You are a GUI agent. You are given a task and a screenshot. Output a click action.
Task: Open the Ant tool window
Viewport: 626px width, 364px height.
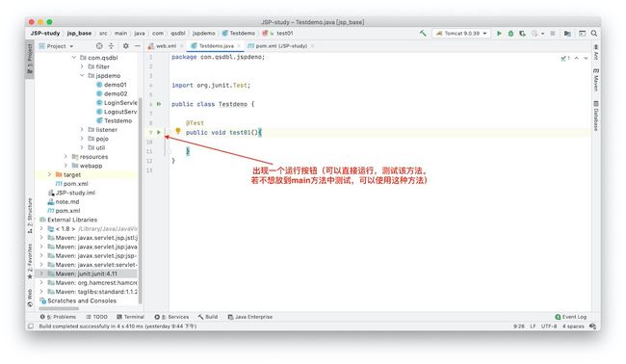[595, 52]
